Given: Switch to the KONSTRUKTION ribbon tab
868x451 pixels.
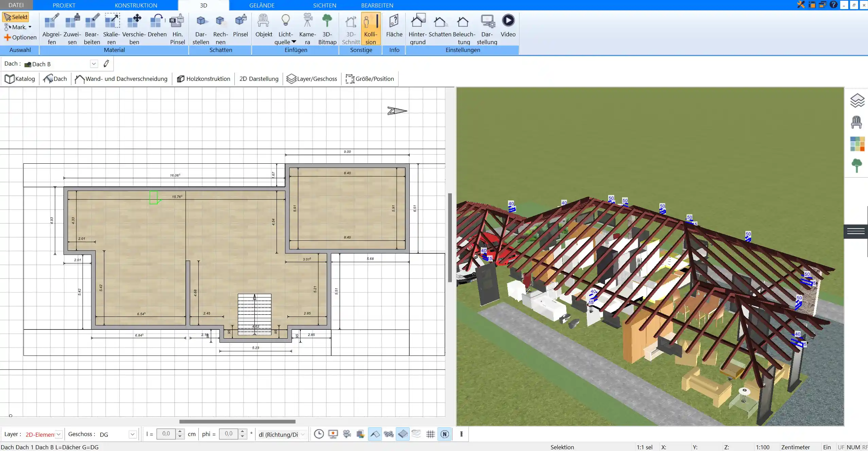Looking at the screenshot, I should [x=136, y=5].
